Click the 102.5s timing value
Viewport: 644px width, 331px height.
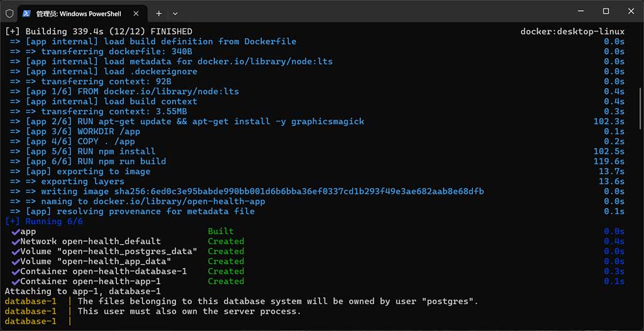point(609,151)
